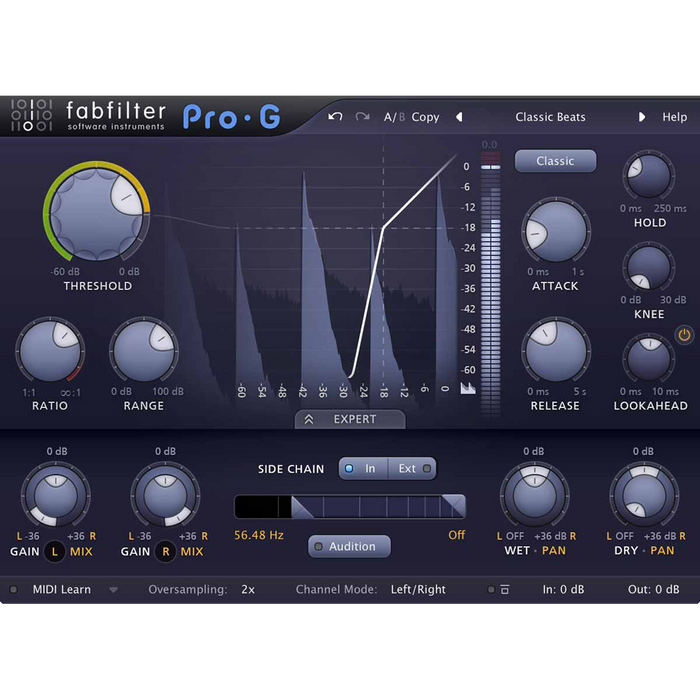The image size is (700, 700).
Task: Open the Classic style selector
Action: click(x=555, y=161)
